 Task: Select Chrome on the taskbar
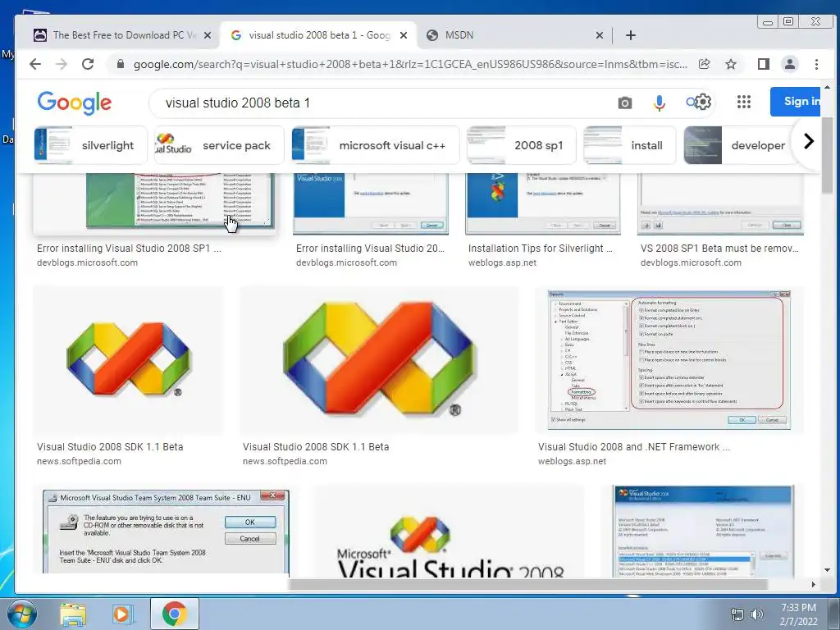click(x=174, y=614)
